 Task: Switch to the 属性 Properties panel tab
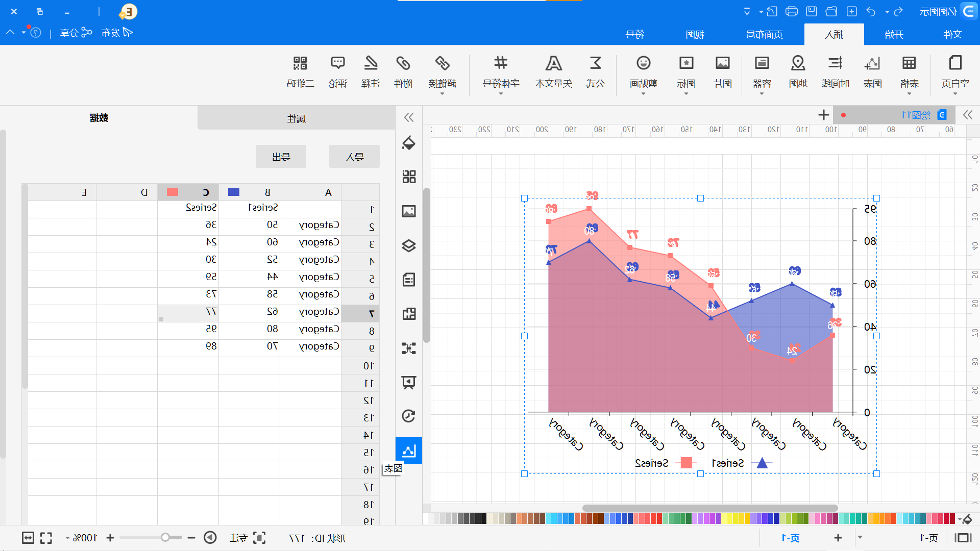coord(296,118)
